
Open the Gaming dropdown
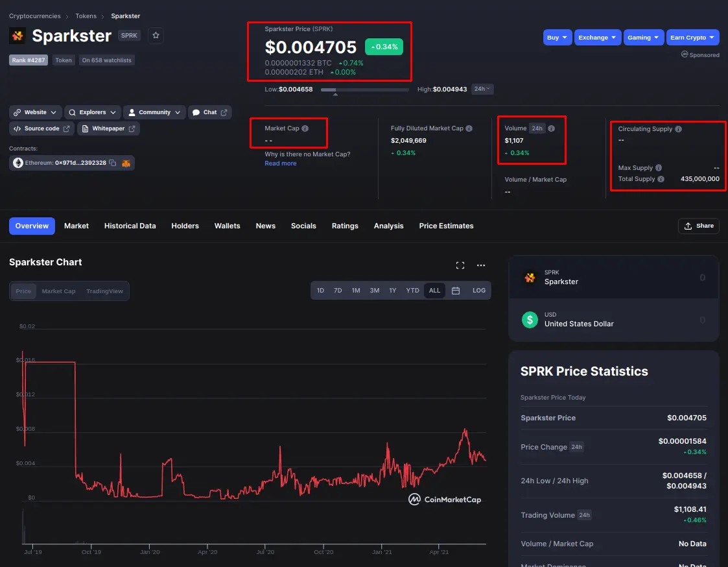[644, 38]
